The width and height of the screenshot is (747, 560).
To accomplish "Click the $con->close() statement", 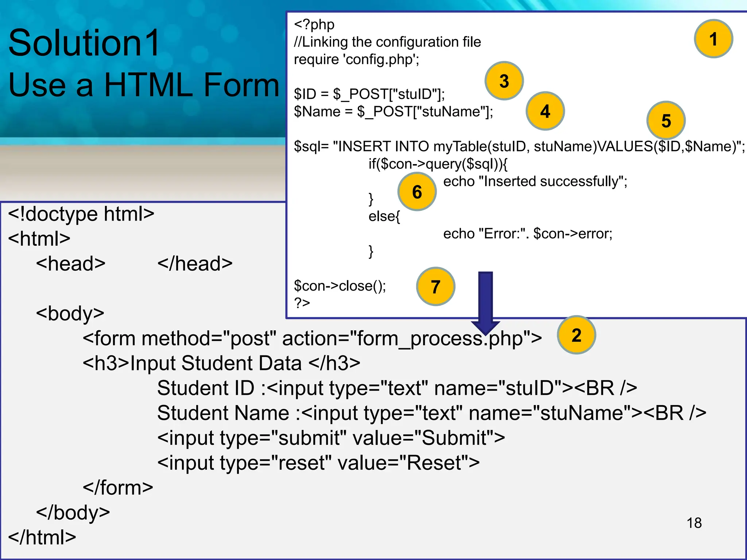I will 340,286.
